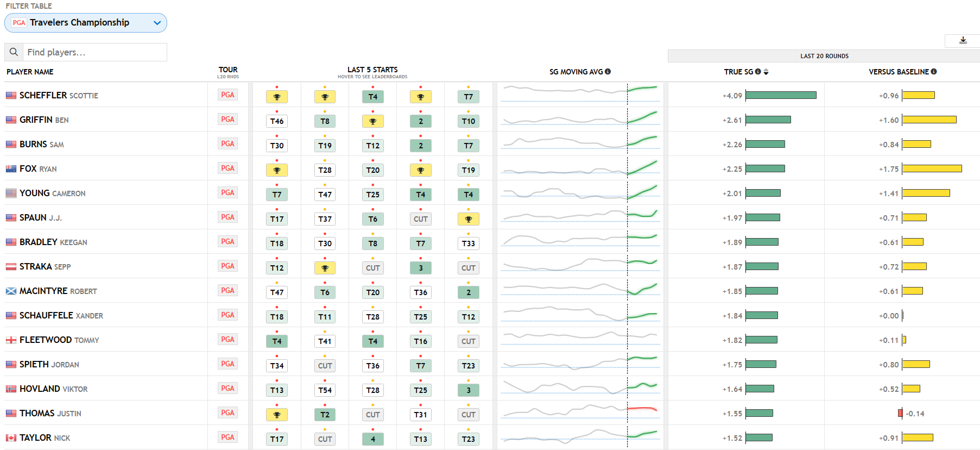Click Schauffele's T11 finish badge
Viewport: 980px width, 450px height.
325,317
